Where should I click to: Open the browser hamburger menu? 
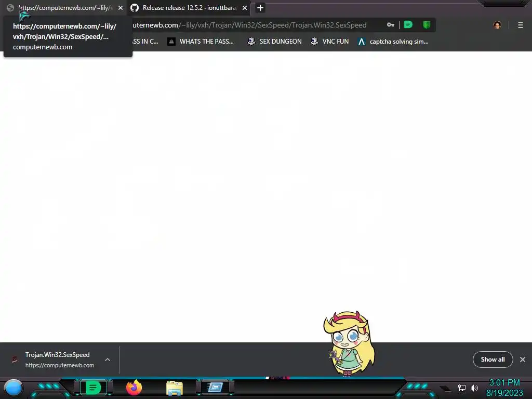521,25
